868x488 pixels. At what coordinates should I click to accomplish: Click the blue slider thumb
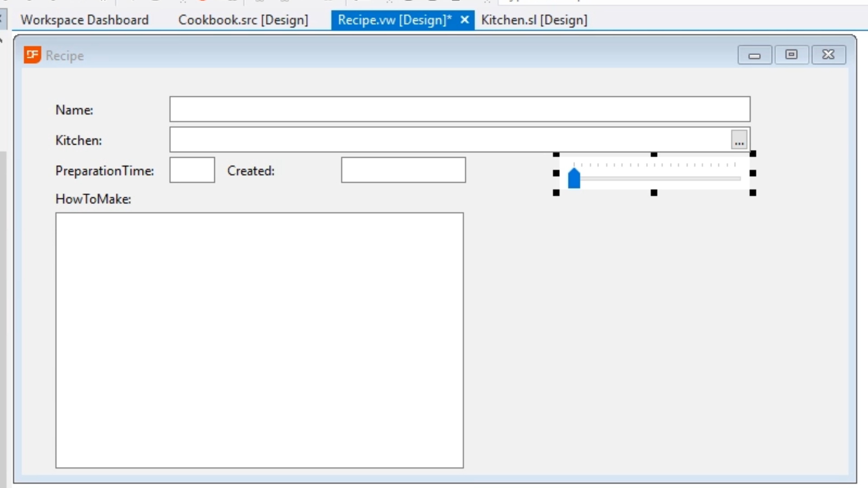[574, 178]
